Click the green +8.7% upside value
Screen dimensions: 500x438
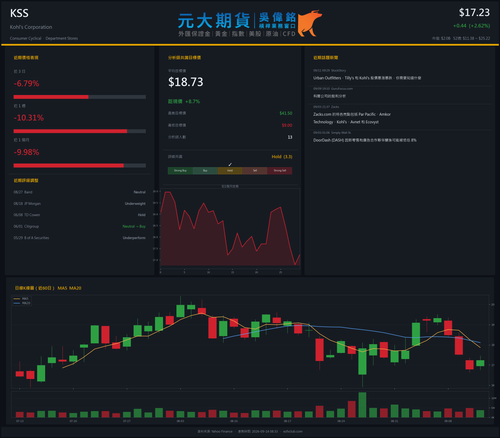193,101
